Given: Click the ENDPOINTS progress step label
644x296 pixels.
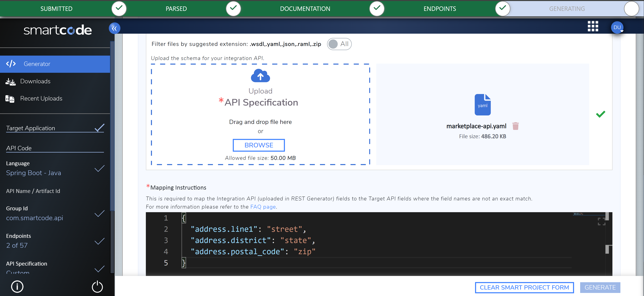Looking at the screenshot, I should click(440, 9).
